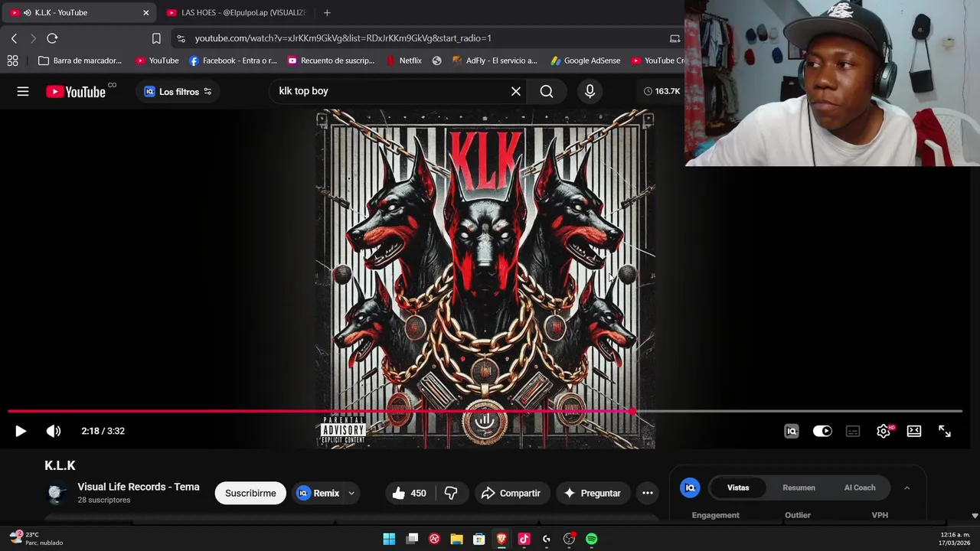Select the AI Coach tab

859,487
